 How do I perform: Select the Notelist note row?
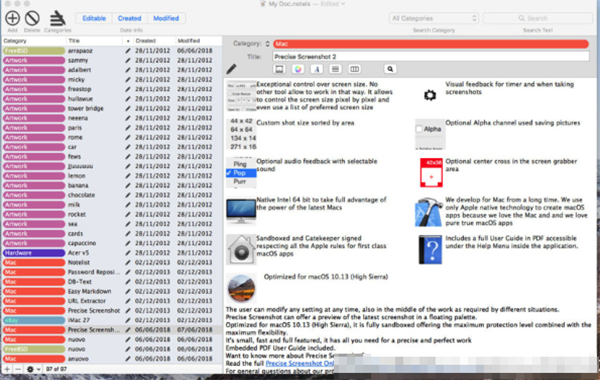coord(112,262)
